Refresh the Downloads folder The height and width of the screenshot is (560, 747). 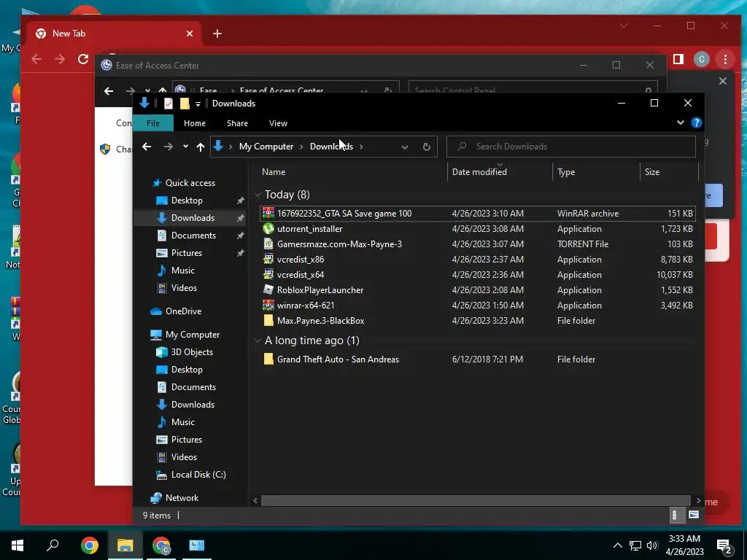[x=426, y=147]
